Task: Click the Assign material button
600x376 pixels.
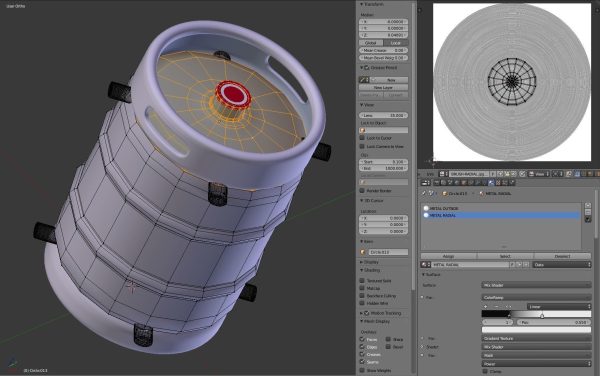Action: (x=448, y=256)
